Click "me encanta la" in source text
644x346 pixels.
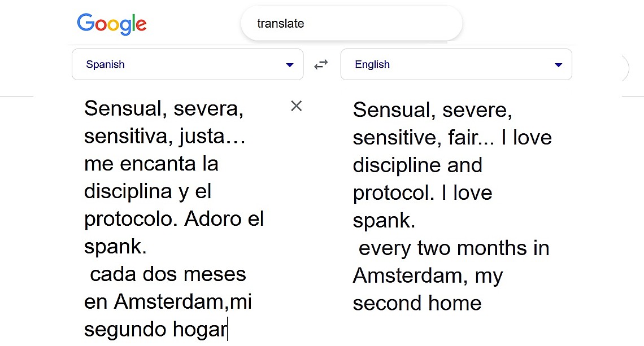151,164
